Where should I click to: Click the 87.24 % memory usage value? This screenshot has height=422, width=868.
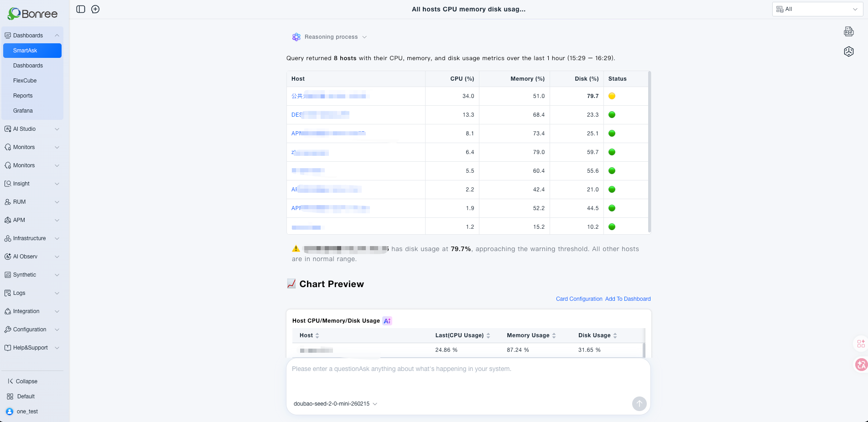pos(518,350)
